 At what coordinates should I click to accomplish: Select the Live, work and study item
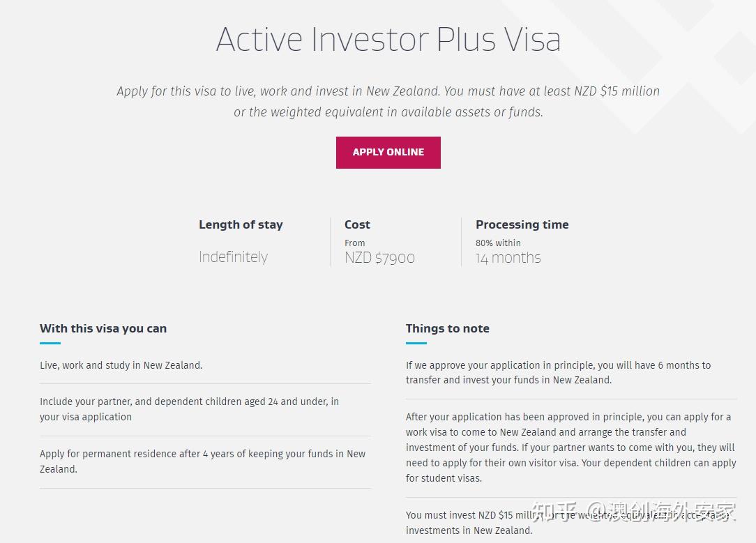121,365
